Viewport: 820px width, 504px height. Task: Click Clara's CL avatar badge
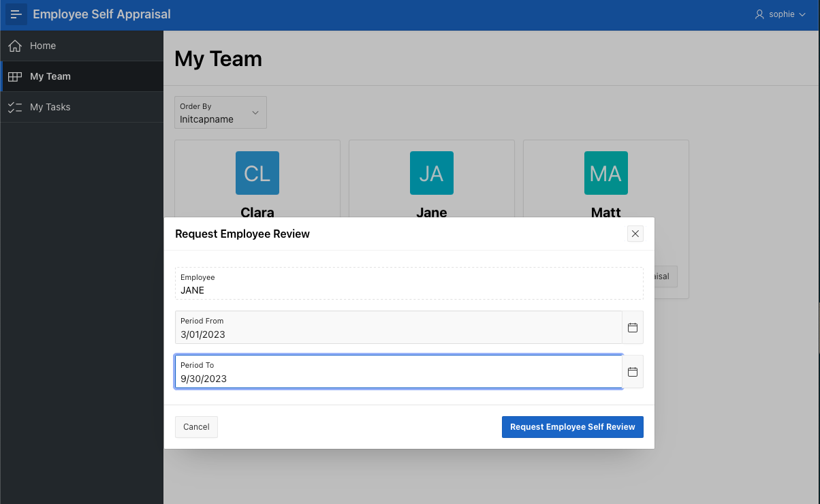(257, 173)
